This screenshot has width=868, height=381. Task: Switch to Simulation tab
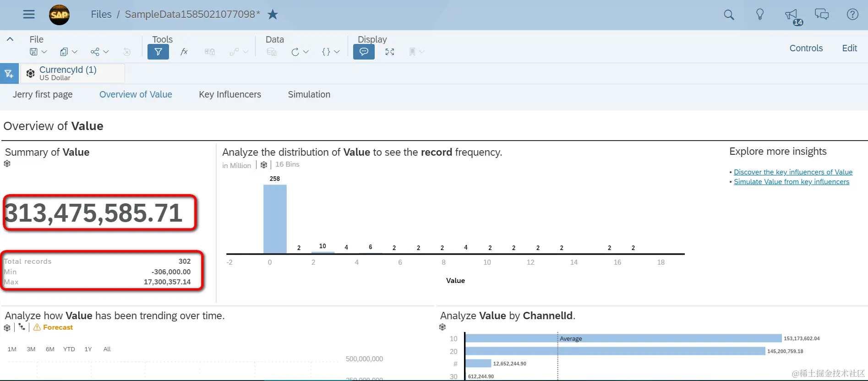pyautogui.click(x=309, y=94)
